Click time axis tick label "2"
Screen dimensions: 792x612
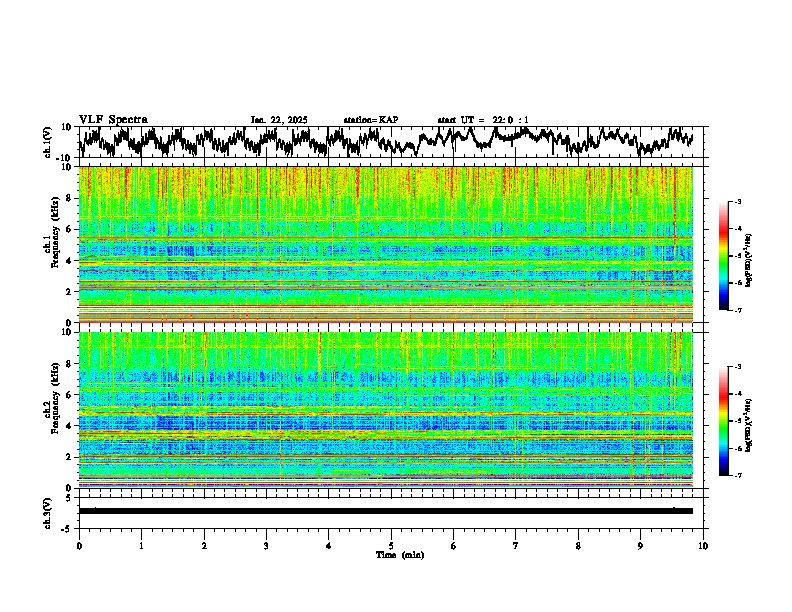click(204, 546)
